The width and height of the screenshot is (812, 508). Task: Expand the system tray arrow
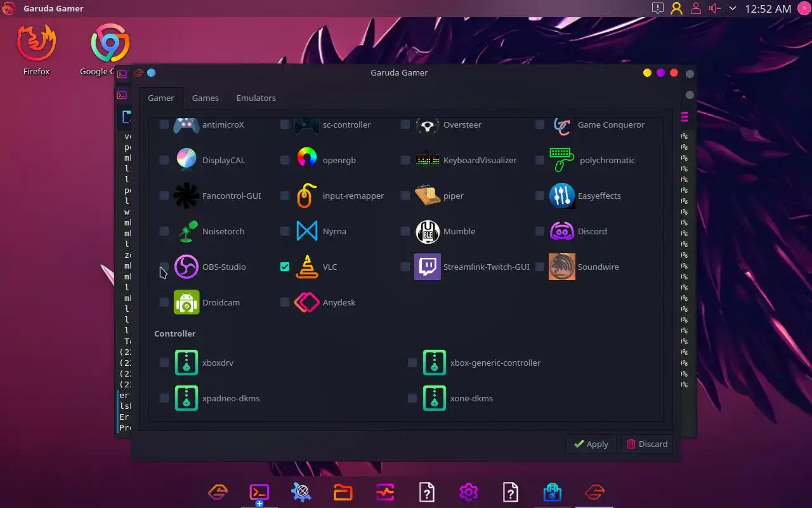point(733,8)
